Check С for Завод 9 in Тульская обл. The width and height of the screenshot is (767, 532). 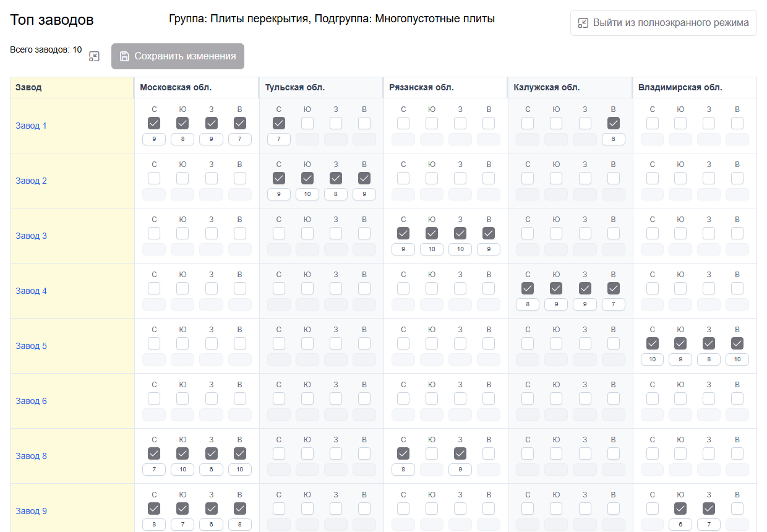(279, 508)
